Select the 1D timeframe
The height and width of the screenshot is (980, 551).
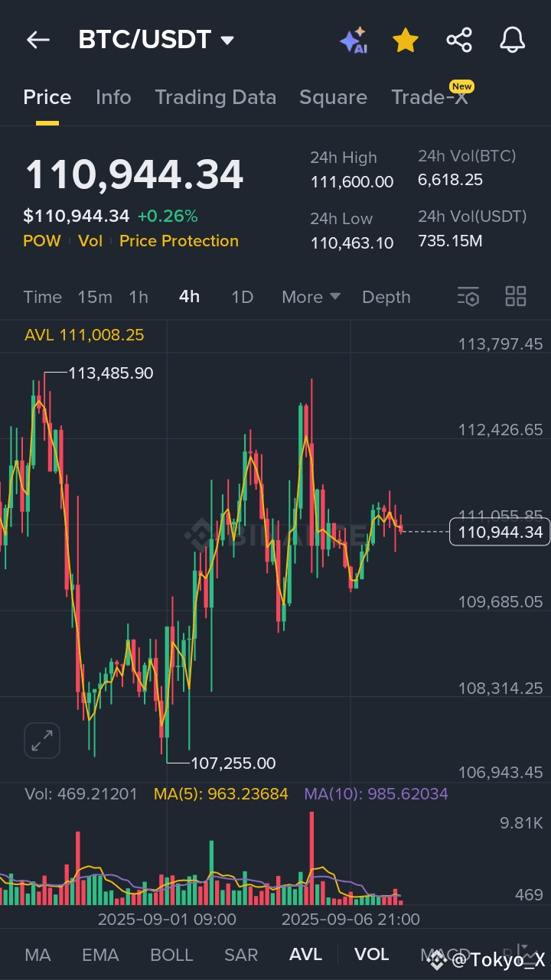243,297
